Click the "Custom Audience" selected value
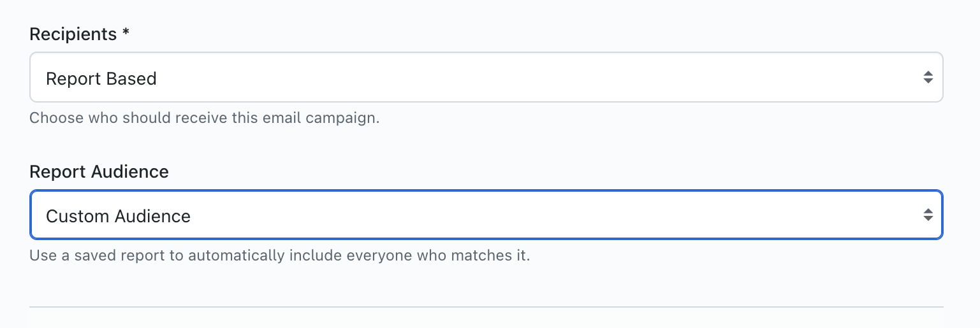 coord(118,217)
